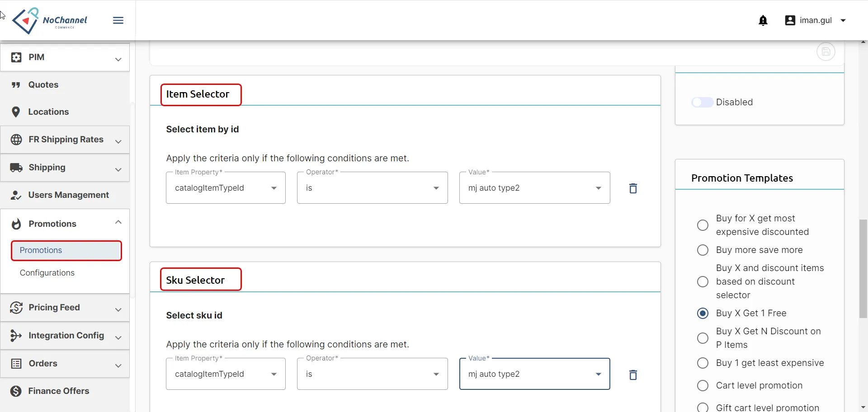The image size is (868, 412).
Task: Open Promotions submenu item
Action: click(x=66, y=251)
